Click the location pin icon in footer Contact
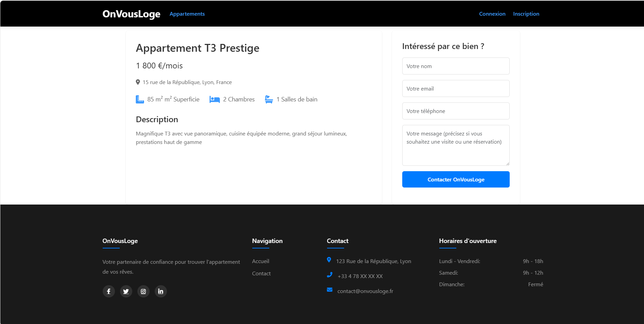Screen dimensions: 644x324 click(x=329, y=260)
